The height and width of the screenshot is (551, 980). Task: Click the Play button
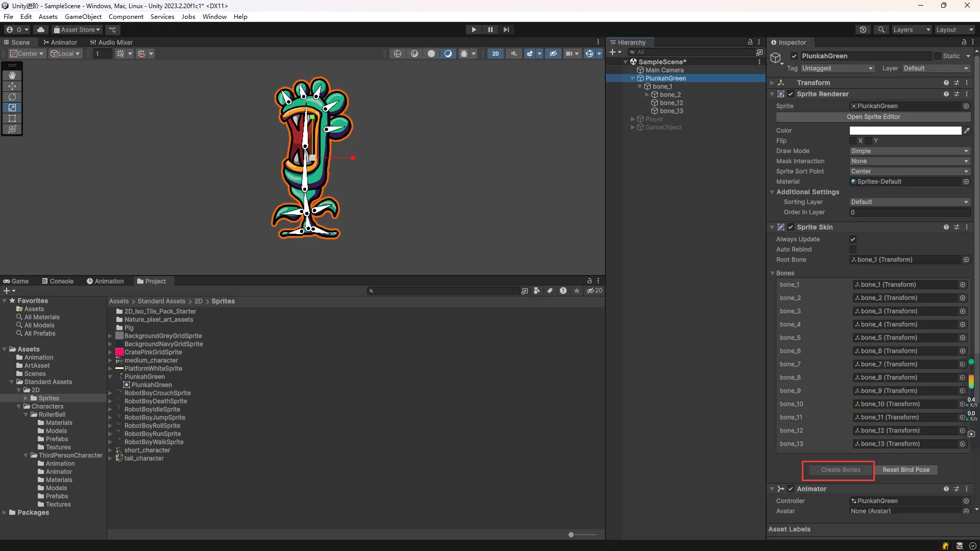474,30
